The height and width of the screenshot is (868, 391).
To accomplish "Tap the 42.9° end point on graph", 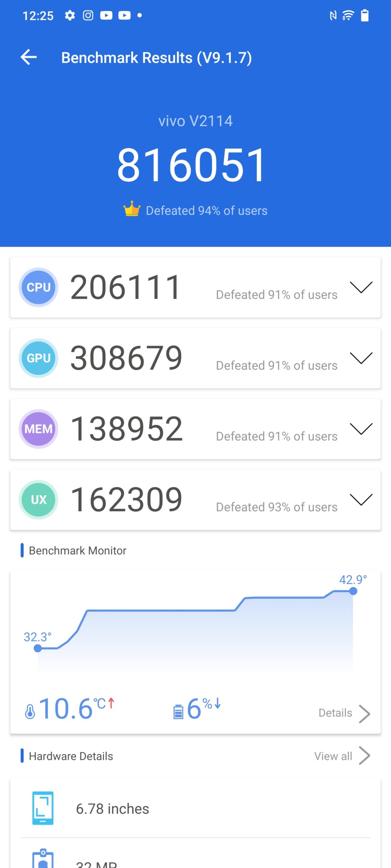I will tap(353, 591).
